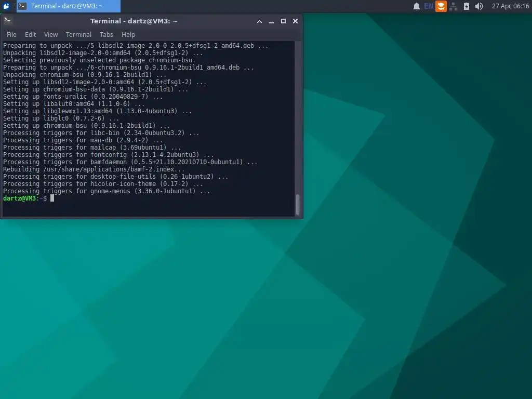Roll up terminal window with caret button
532x399 pixels.
click(259, 21)
